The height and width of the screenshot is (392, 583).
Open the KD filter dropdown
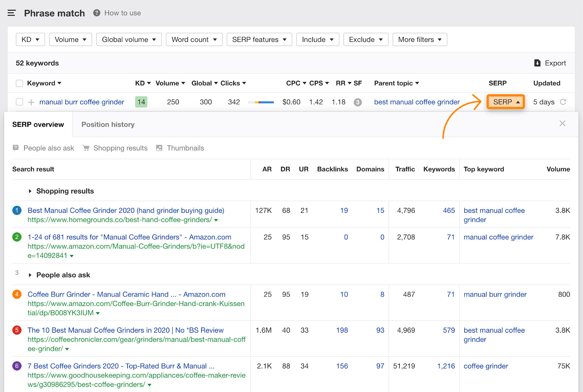(30, 39)
